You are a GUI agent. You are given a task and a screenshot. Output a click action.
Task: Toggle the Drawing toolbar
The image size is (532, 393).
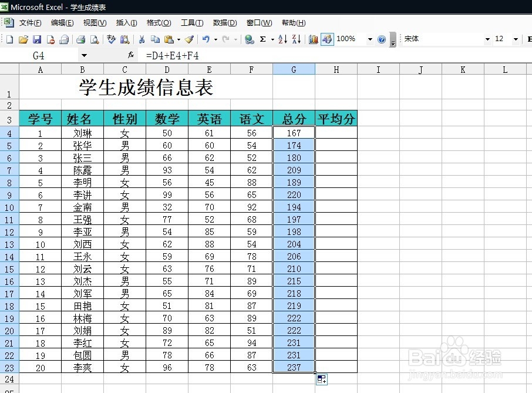[326, 39]
